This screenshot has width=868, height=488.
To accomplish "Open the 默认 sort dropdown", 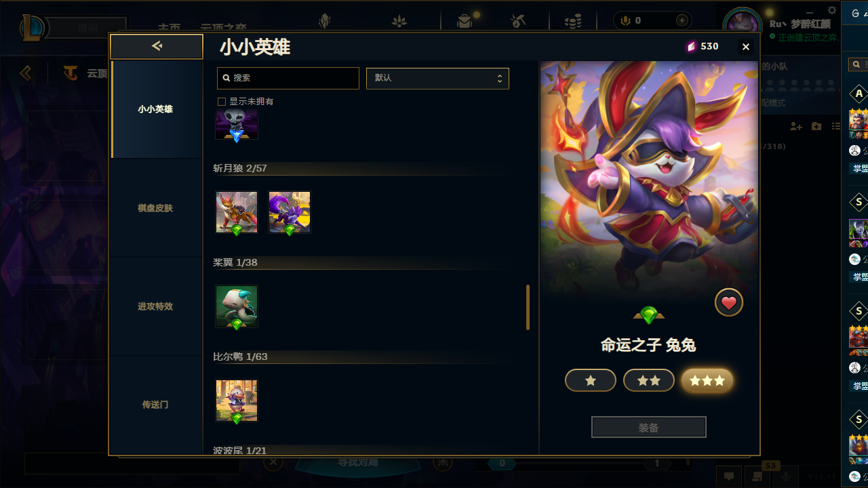I will tap(437, 78).
